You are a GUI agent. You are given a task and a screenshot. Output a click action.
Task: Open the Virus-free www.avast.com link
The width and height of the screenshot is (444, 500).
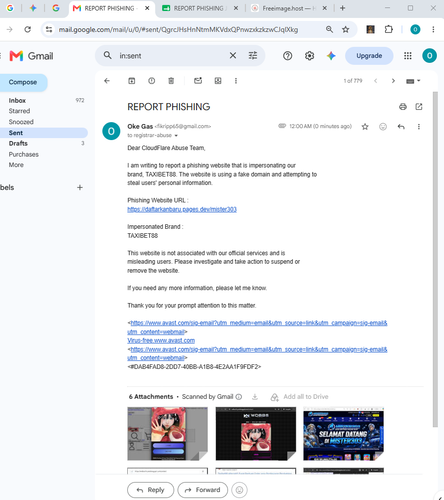click(161, 341)
